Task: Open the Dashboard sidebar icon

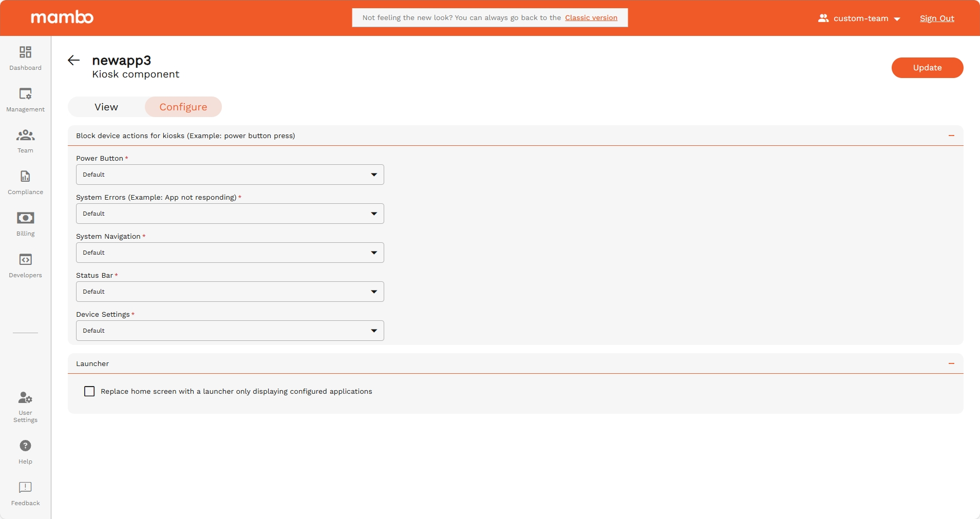Action: [25, 52]
